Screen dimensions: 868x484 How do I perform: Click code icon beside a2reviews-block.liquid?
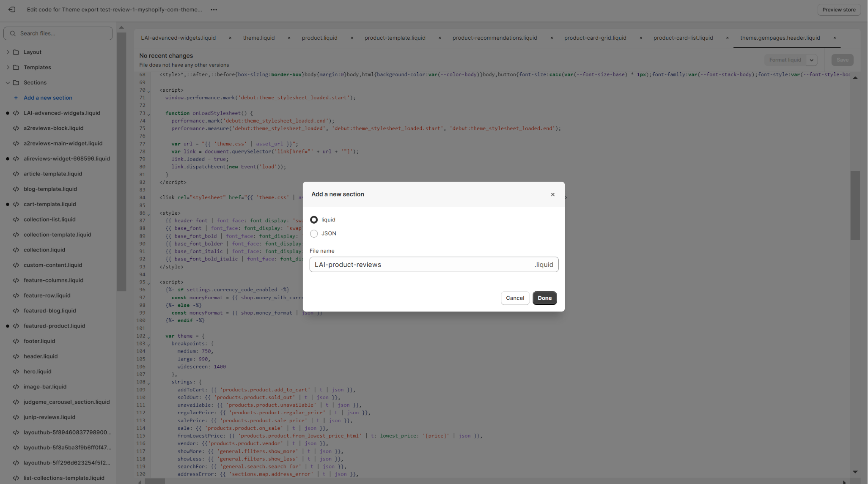tap(16, 128)
